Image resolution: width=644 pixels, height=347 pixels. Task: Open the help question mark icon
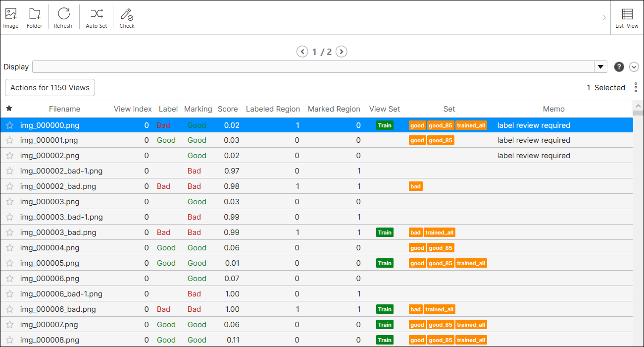click(x=619, y=67)
